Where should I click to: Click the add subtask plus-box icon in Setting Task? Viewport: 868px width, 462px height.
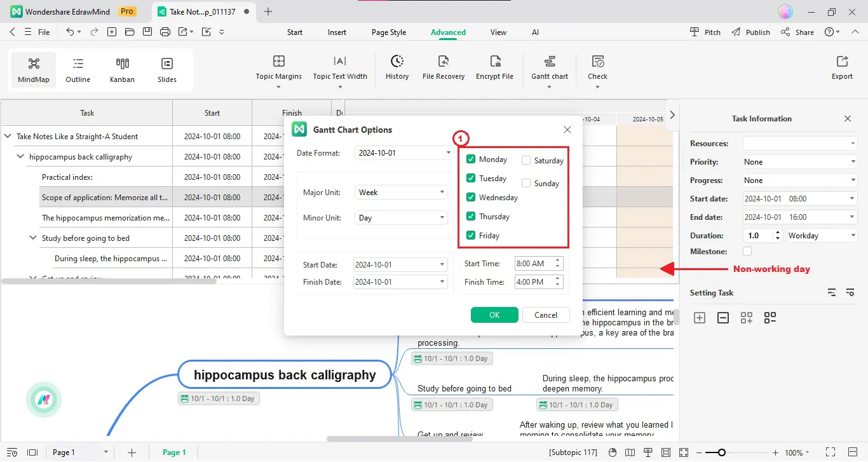coord(700,318)
